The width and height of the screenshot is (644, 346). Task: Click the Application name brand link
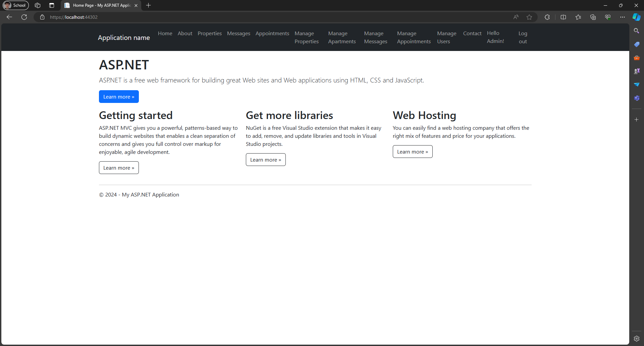(124, 38)
